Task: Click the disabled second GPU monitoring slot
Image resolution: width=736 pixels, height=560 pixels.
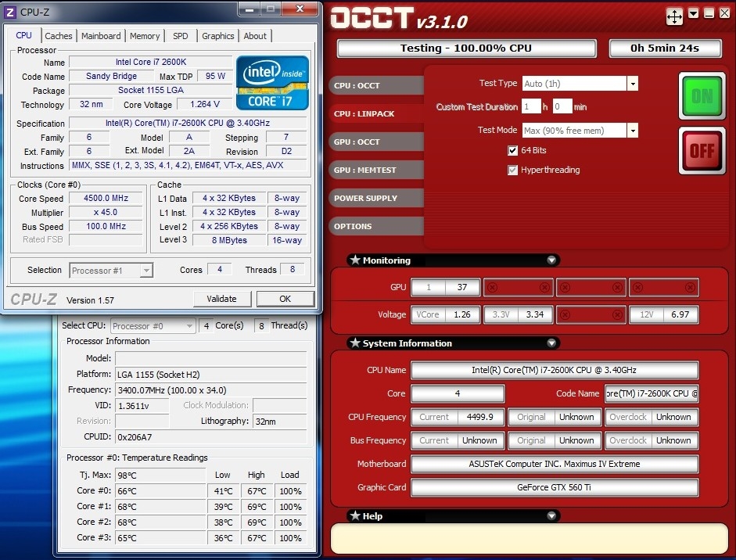Action: click(519, 287)
